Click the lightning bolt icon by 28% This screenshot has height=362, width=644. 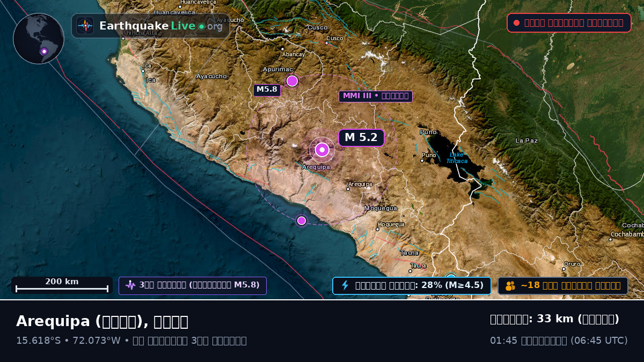point(345,285)
